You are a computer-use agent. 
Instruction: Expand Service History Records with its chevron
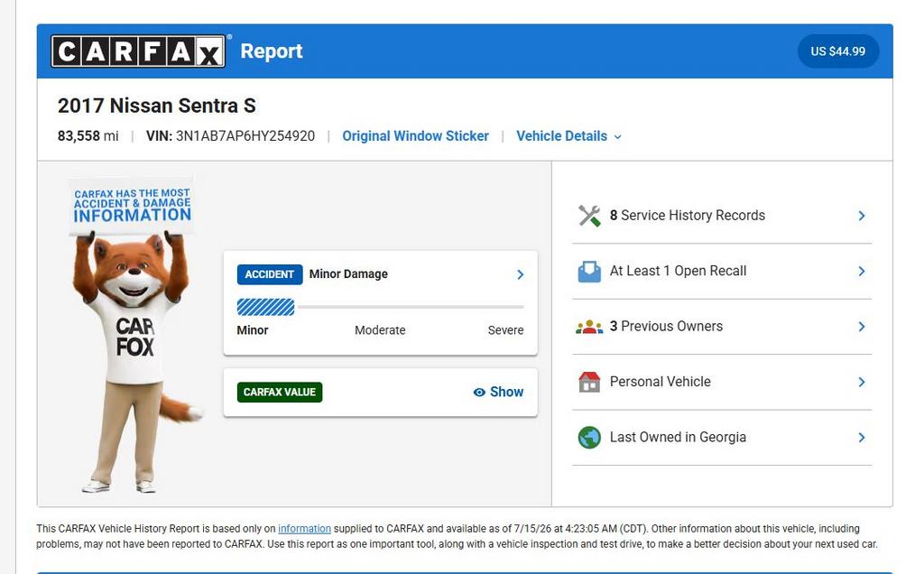point(862,216)
